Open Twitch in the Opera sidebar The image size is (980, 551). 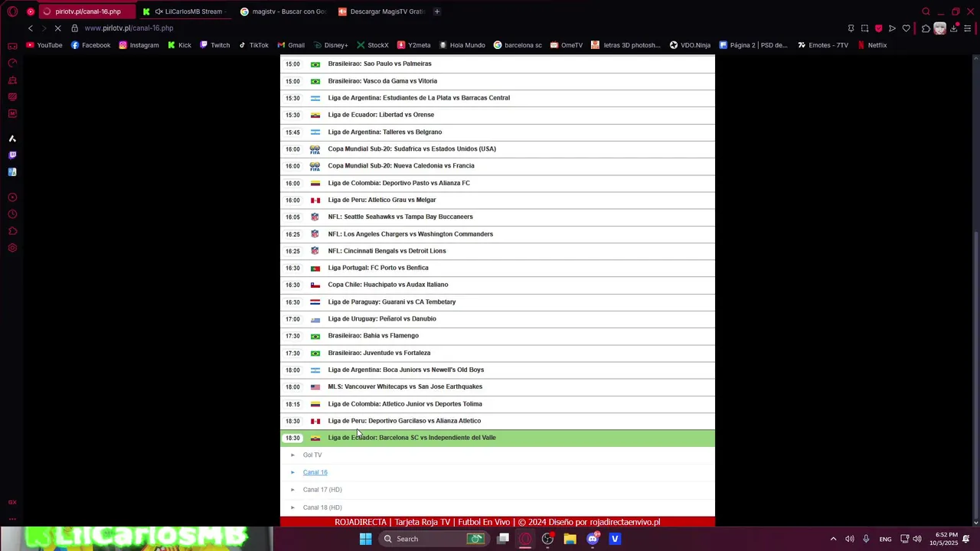click(x=12, y=155)
